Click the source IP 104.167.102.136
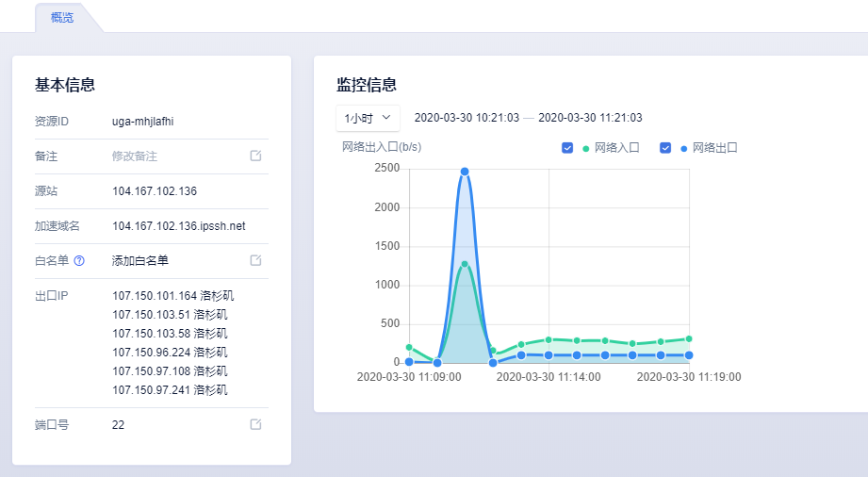Image resolution: width=868 pixels, height=477 pixels. pyautogui.click(x=155, y=191)
